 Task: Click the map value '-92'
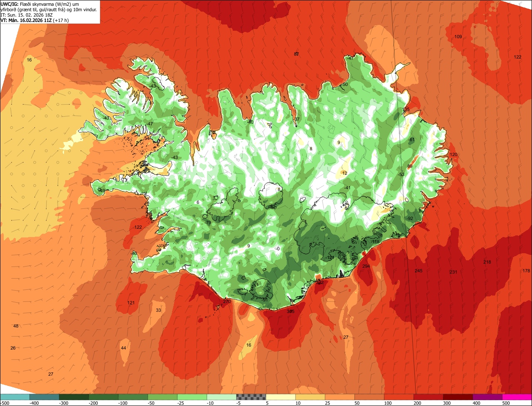(x=409, y=219)
